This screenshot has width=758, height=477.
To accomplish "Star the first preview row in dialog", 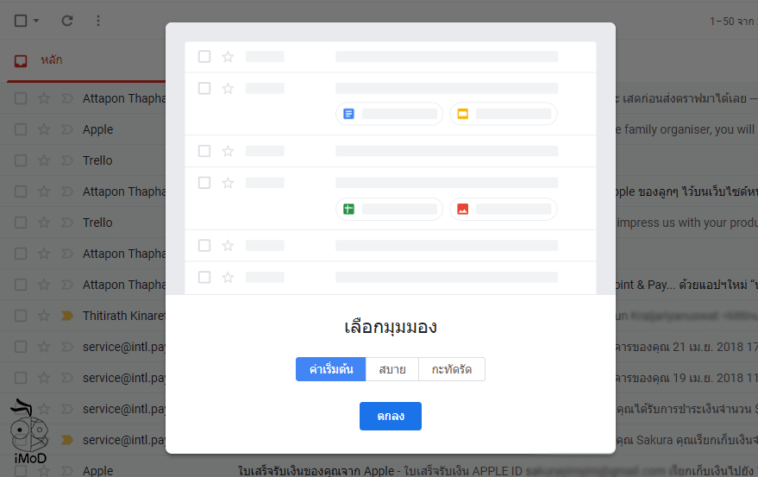I will pyautogui.click(x=227, y=56).
